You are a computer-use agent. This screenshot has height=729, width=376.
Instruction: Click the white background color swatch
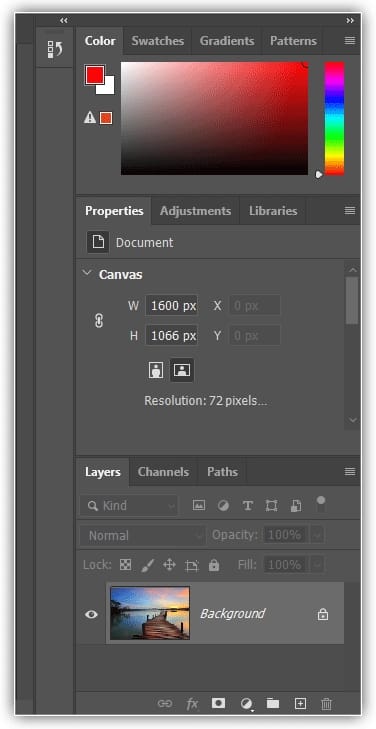tap(108, 88)
